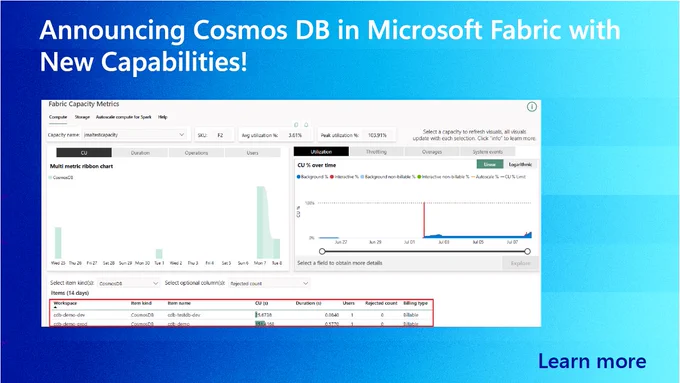The width and height of the screenshot is (680, 383).
Task: Select the Throttling tab
Action: (x=376, y=152)
